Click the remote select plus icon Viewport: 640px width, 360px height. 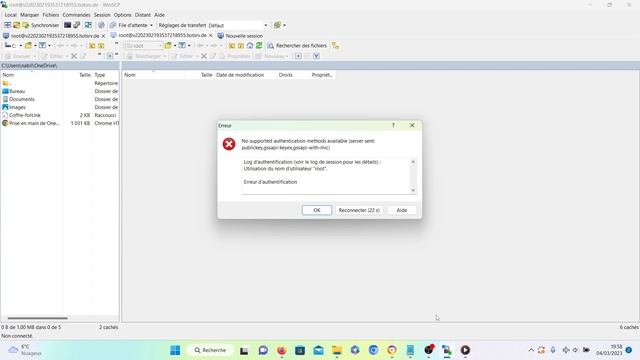[x=298, y=56]
